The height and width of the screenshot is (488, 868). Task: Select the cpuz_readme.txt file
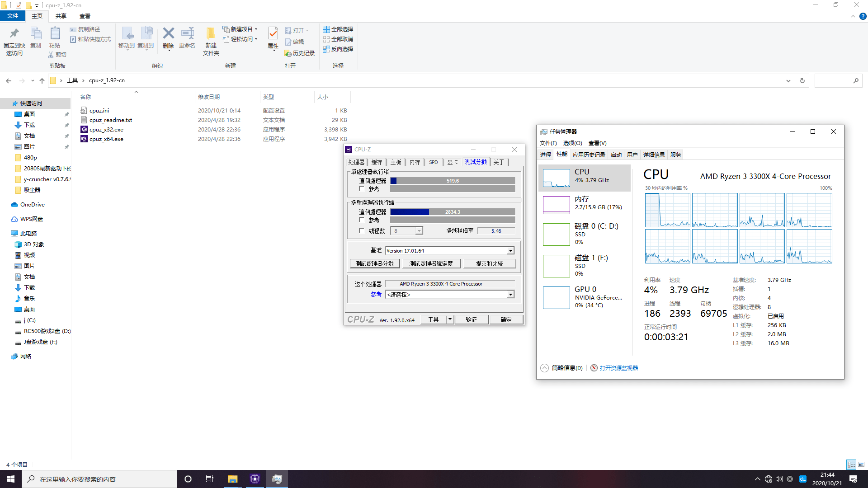[110, 120]
